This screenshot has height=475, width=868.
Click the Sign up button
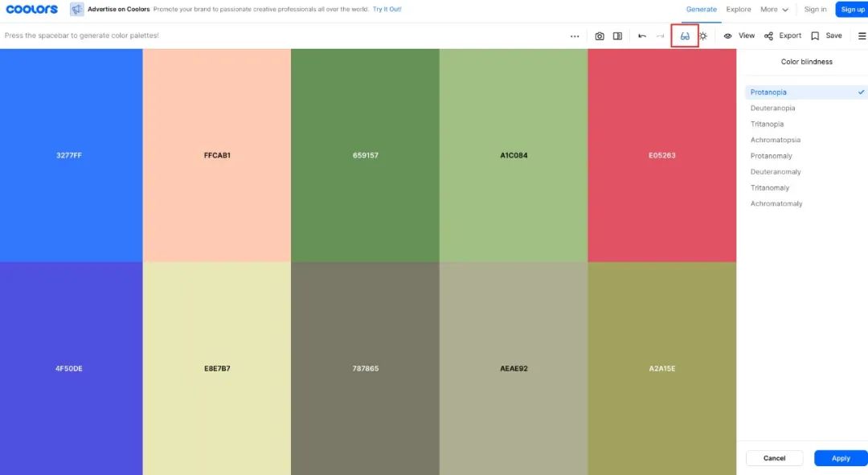(852, 10)
